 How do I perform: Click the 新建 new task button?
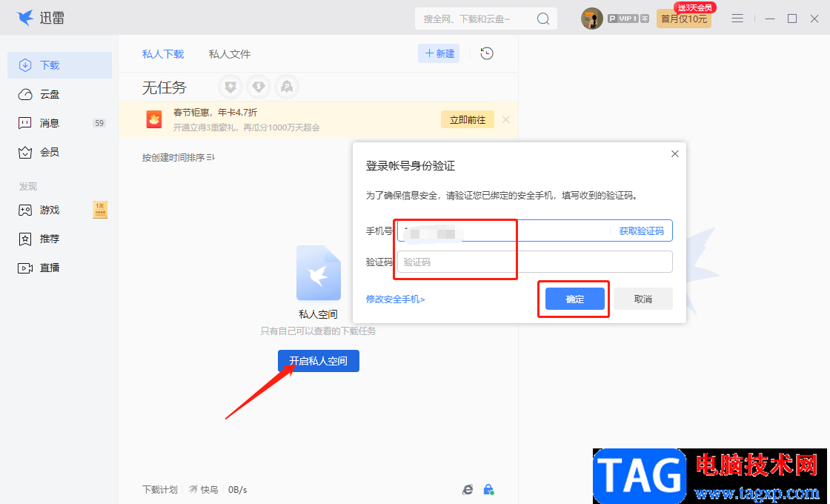click(x=439, y=53)
